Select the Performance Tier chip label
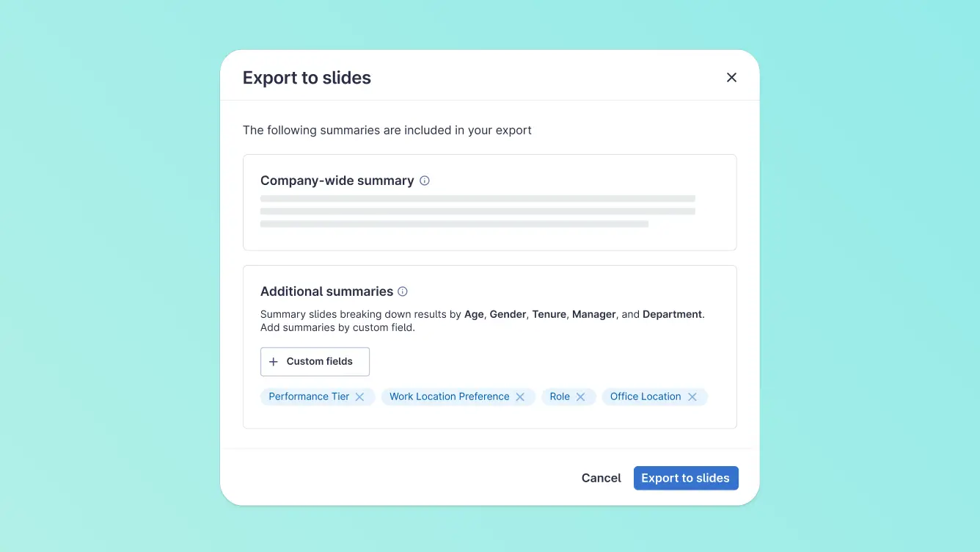 point(309,396)
